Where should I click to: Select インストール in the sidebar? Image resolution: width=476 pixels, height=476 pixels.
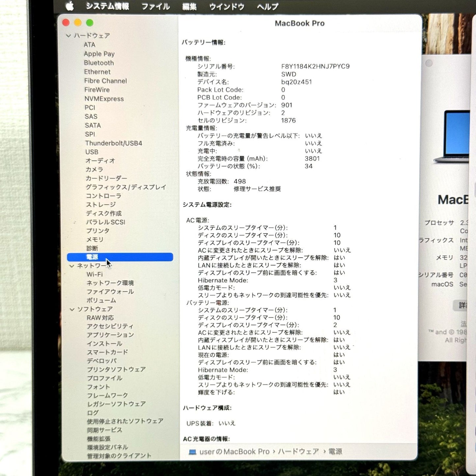tap(104, 344)
